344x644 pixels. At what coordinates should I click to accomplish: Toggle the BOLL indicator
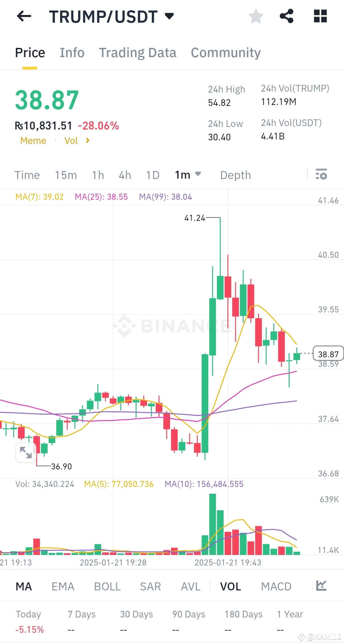(x=107, y=587)
